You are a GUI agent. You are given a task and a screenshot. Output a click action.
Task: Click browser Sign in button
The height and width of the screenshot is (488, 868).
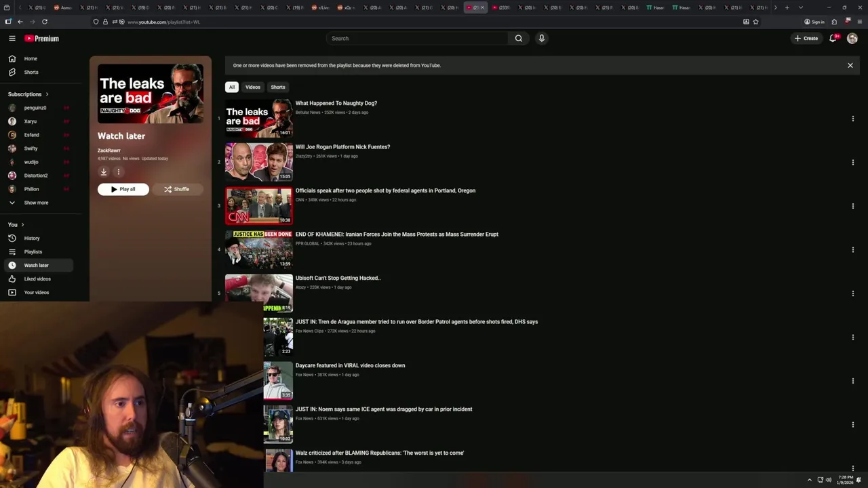(x=814, y=22)
